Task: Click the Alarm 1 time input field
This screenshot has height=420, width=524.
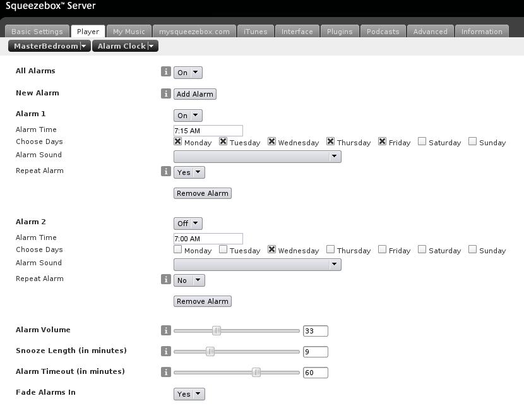Action: pyautogui.click(x=208, y=131)
